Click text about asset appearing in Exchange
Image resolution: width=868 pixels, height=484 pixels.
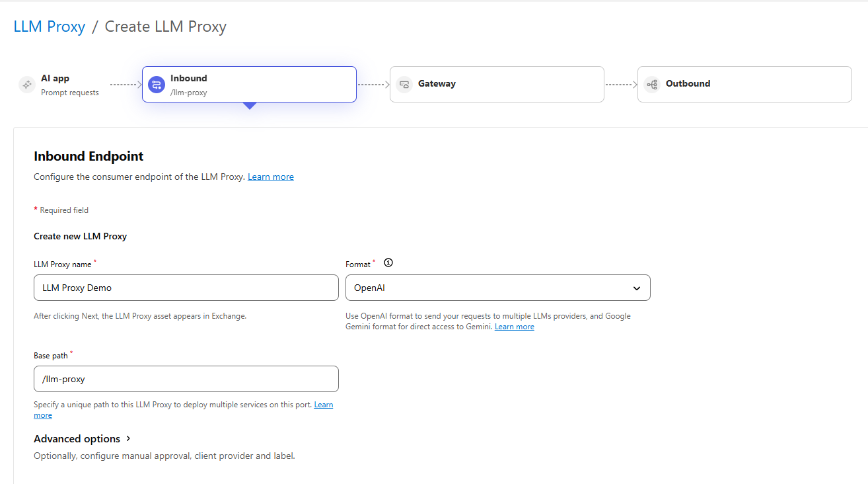click(x=140, y=316)
